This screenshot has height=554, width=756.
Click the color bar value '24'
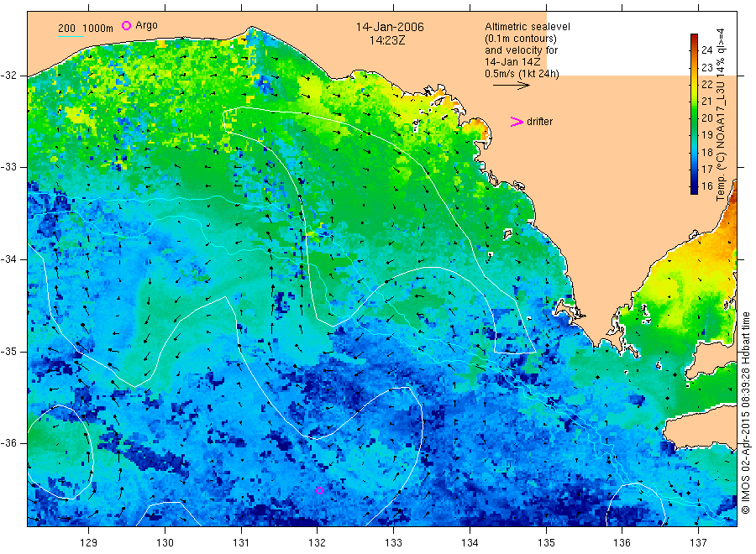point(706,50)
